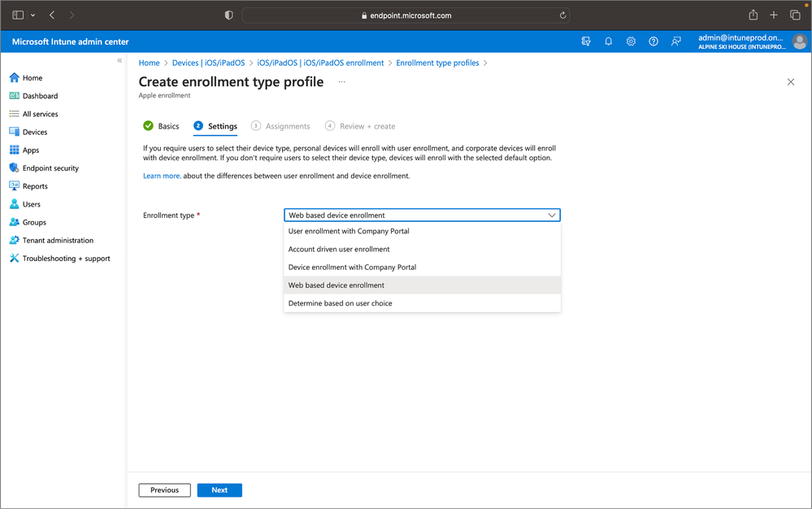This screenshot has width=812, height=509.
Task: Click the Next button
Action: (219, 489)
